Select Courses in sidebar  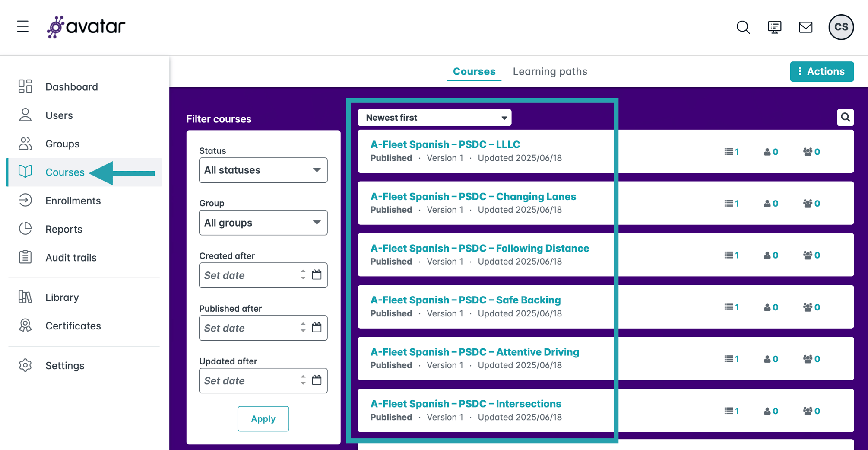pos(84,172)
